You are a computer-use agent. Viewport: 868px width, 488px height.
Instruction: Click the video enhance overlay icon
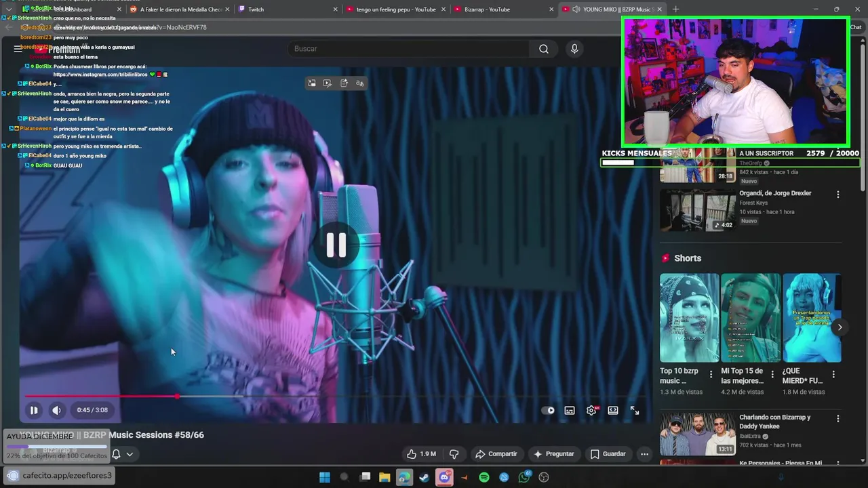coord(328,83)
